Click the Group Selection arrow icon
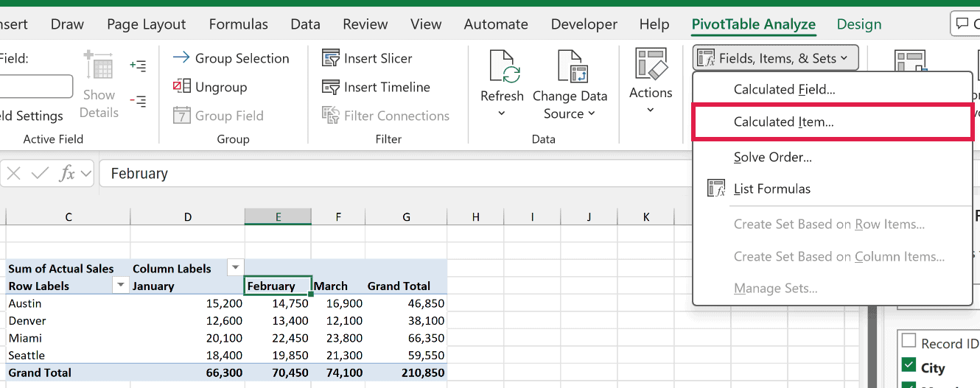Screen dimensions: 980x388 point(181,58)
